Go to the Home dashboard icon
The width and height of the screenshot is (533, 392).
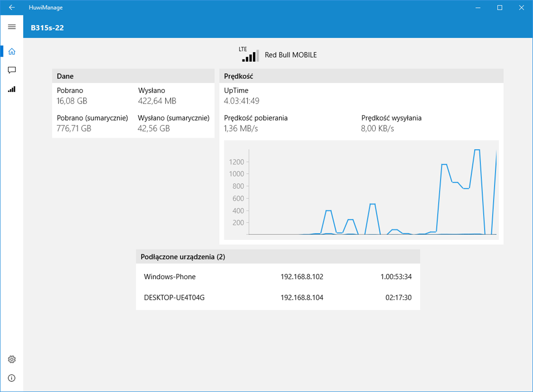pyautogui.click(x=12, y=51)
